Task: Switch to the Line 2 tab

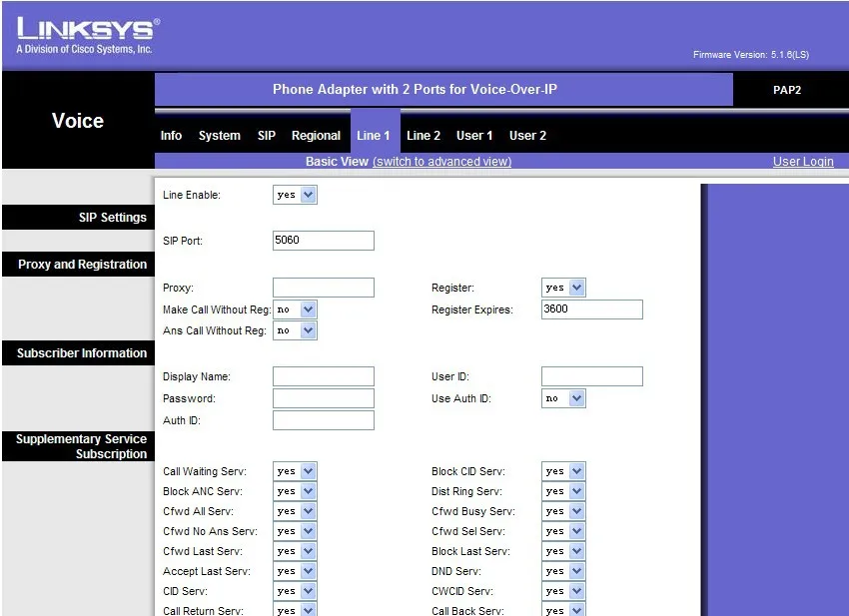Action: (424, 136)
